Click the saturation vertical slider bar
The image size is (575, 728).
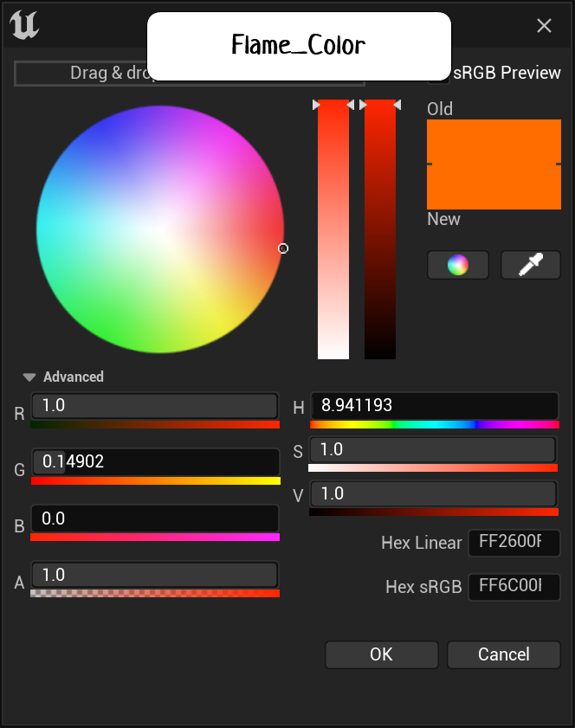pos(333,229)
